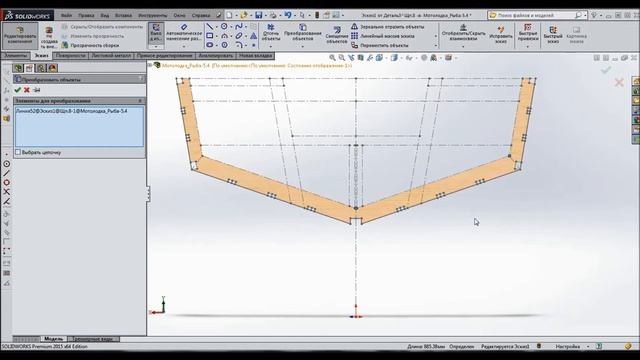Open the Правка menu
Viewport: 640px width, 360px height.
pyautogui.click(x=86, y=16)
